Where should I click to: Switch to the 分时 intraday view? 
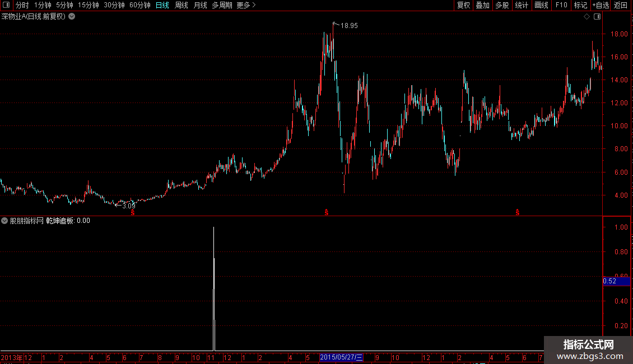point(22,5)
